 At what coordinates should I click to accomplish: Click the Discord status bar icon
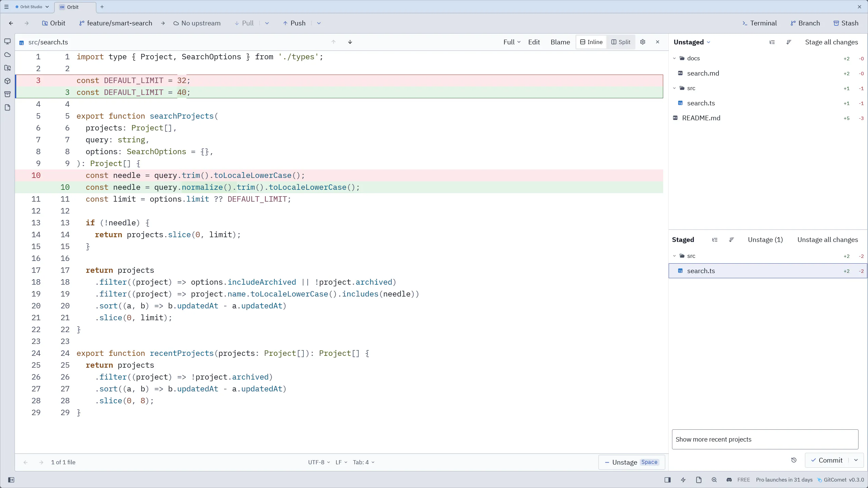[x=729, y=480]
